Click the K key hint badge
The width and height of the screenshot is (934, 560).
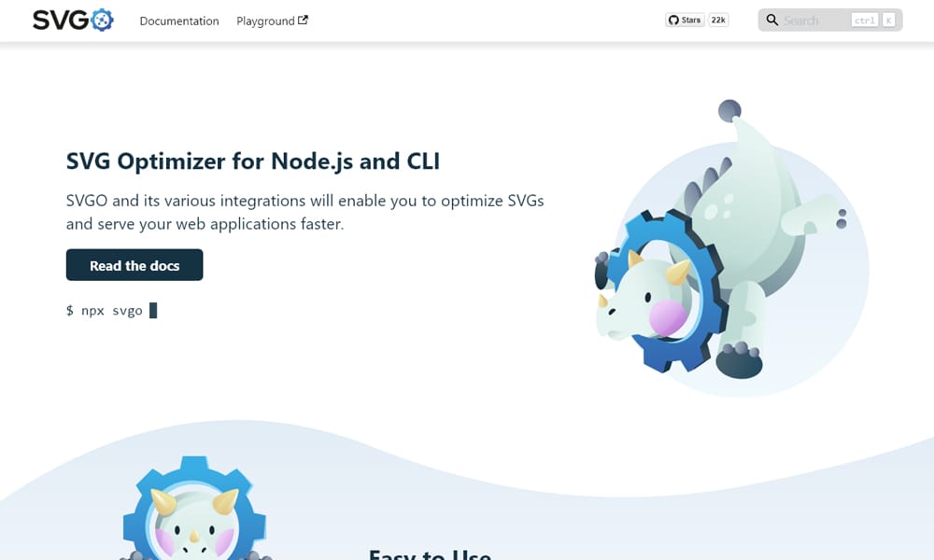(x=888, y=21)
